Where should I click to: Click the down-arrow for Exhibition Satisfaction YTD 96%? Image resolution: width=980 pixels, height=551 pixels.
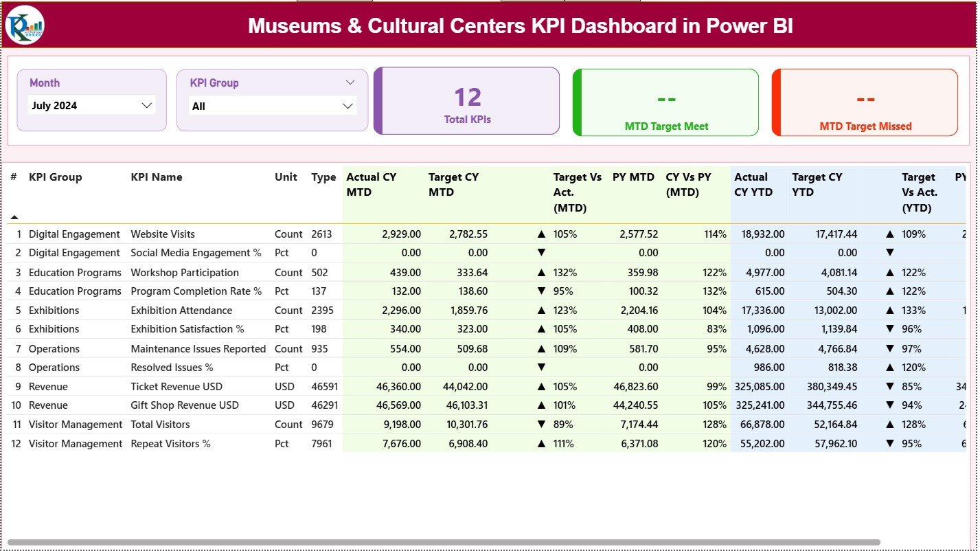890,329
